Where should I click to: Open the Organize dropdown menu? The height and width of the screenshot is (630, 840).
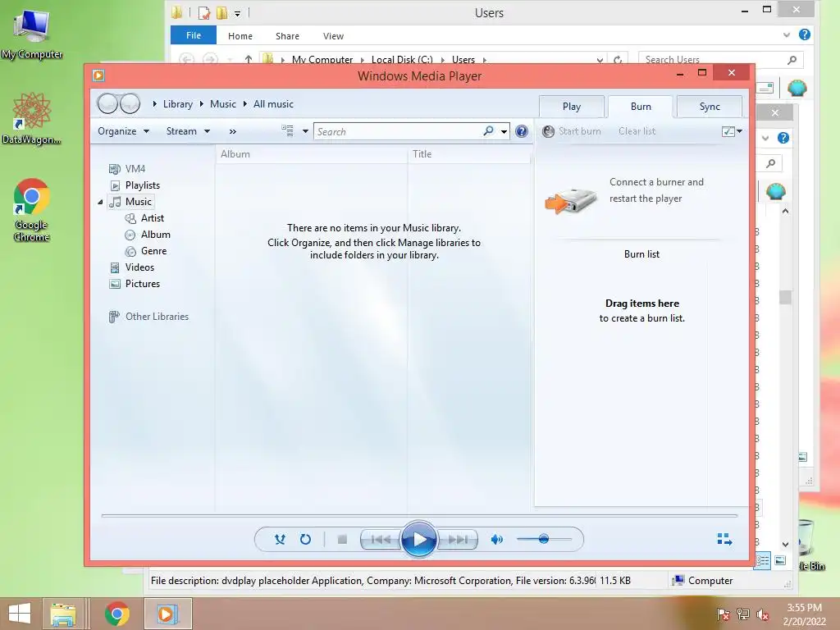click(123, 131)
